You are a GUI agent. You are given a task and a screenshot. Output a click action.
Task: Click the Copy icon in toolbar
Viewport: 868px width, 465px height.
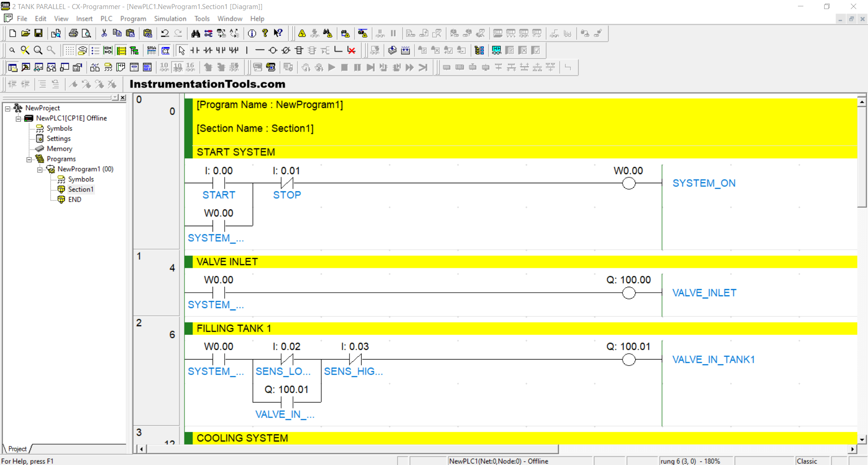pyautogui.click(x=117, y=33)
